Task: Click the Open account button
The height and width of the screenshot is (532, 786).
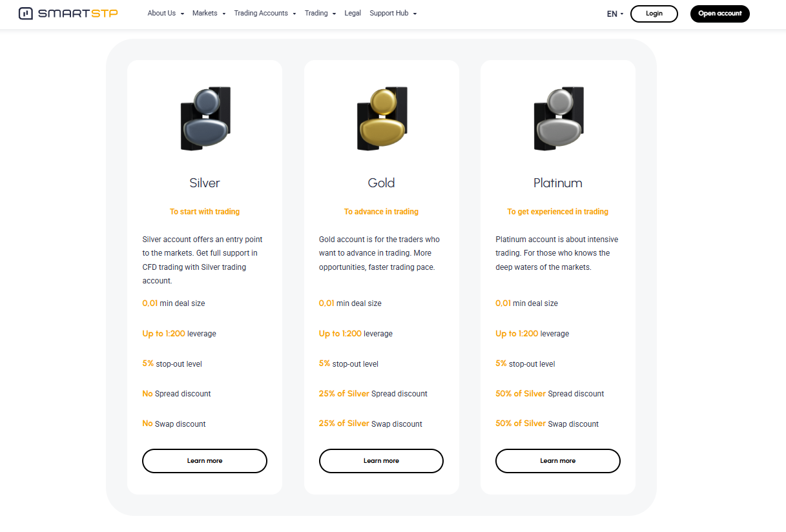Action: [x=719, y=13]
